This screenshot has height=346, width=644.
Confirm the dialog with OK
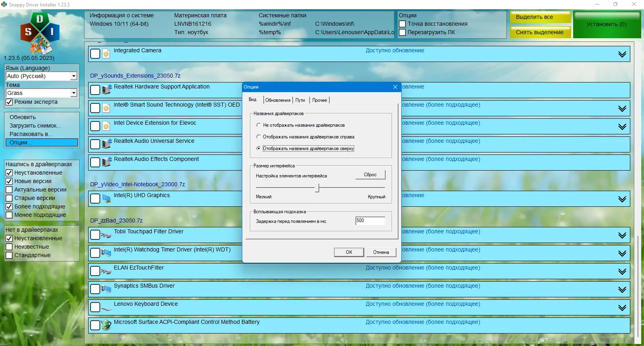coord(349,252)
